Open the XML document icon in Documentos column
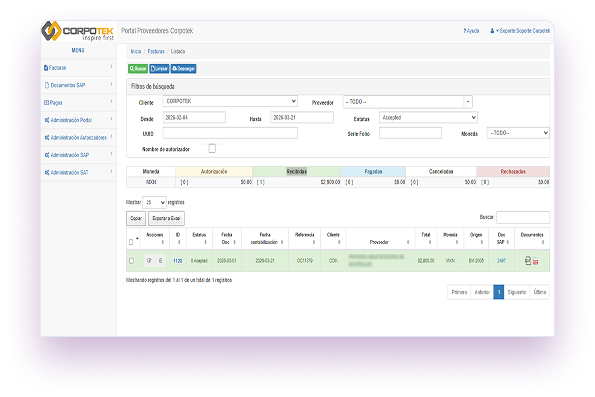This screenshot has height=397, width=595. 527,260
